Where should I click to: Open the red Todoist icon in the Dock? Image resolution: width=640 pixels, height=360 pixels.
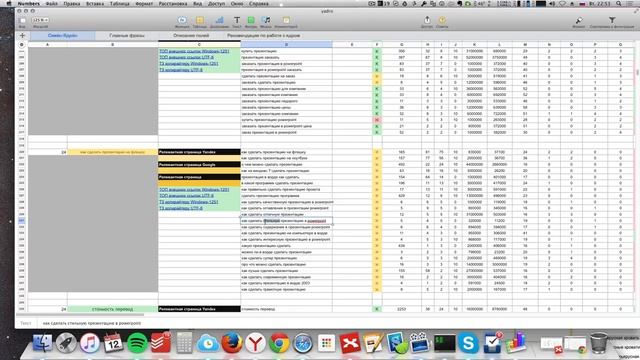[x=161, y=342]
